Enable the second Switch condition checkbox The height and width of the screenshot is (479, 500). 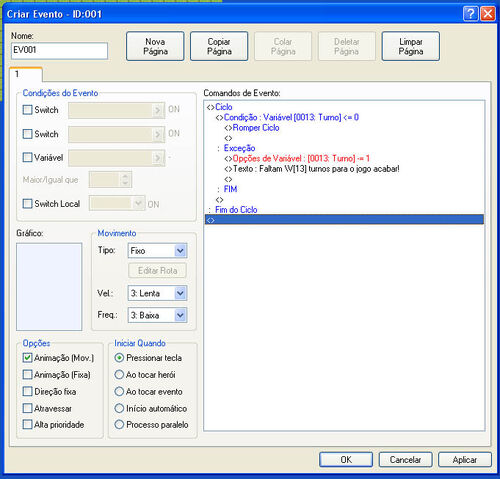[27, 134]
